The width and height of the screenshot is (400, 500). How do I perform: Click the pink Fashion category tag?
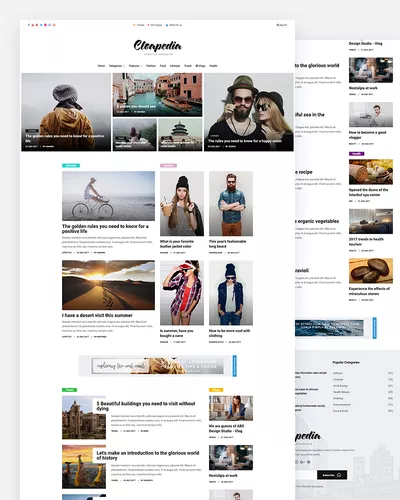pyautogui.click(x=168, y=165)
